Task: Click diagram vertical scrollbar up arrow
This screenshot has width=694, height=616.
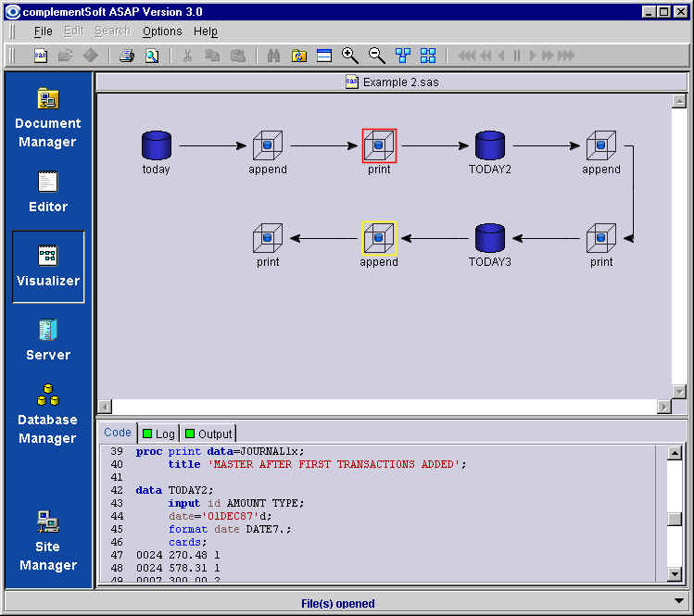Action: pos(679,101)
